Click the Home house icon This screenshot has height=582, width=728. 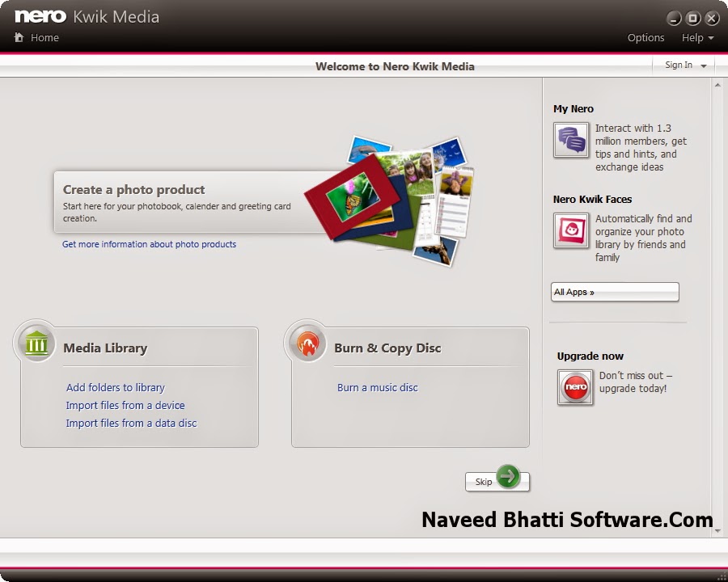(x=19, y=37)
